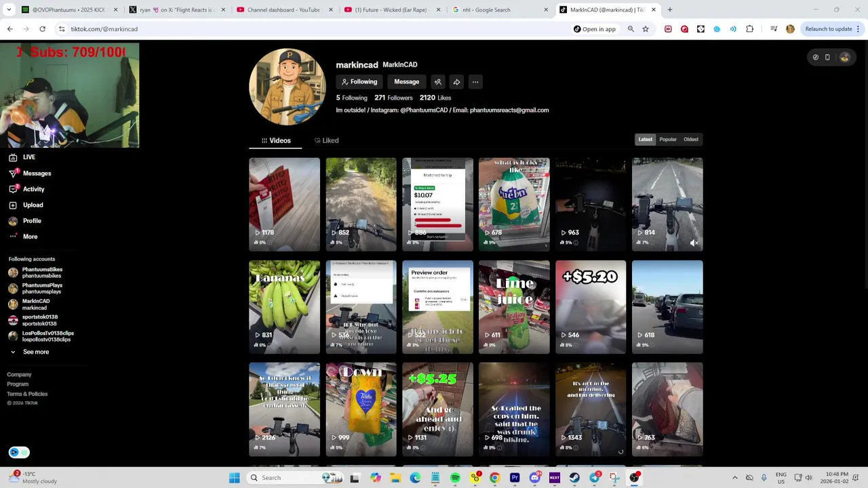The width and height of the screenshot is (868, 488).
Task: Expand See more following accounts
Action: pyautogui.click(x=29, y=352)
